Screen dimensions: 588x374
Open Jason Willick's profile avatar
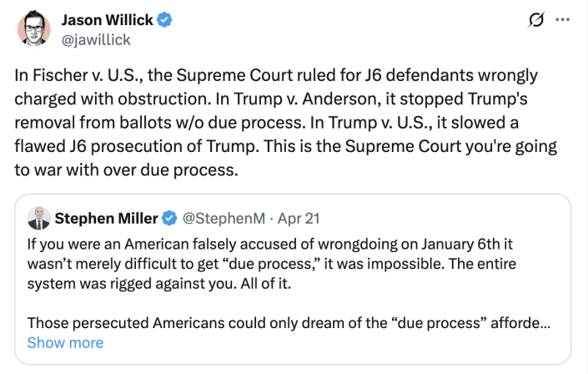(33, 29)
